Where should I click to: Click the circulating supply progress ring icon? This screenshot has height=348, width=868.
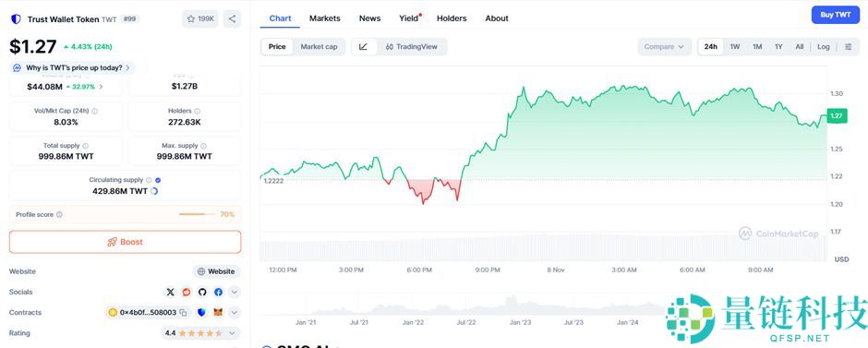(154, 191)
